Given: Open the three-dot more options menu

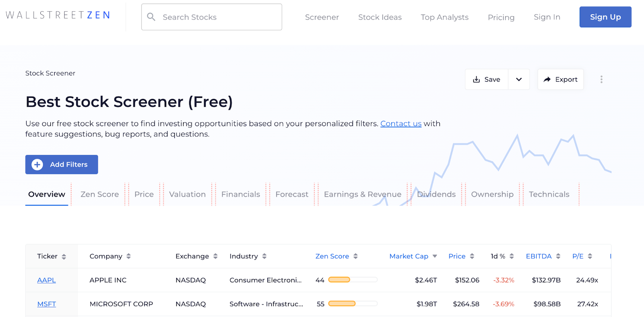Looking at the screenshot, I should [601, 79].
